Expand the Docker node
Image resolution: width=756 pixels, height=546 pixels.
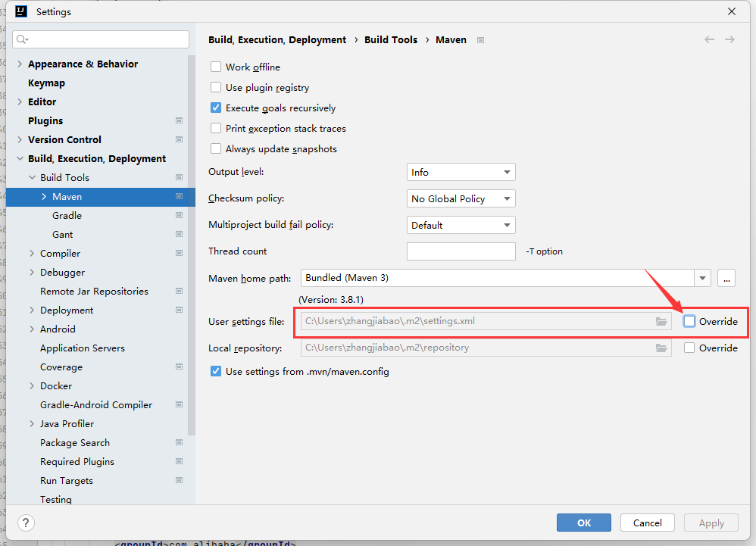32,386
